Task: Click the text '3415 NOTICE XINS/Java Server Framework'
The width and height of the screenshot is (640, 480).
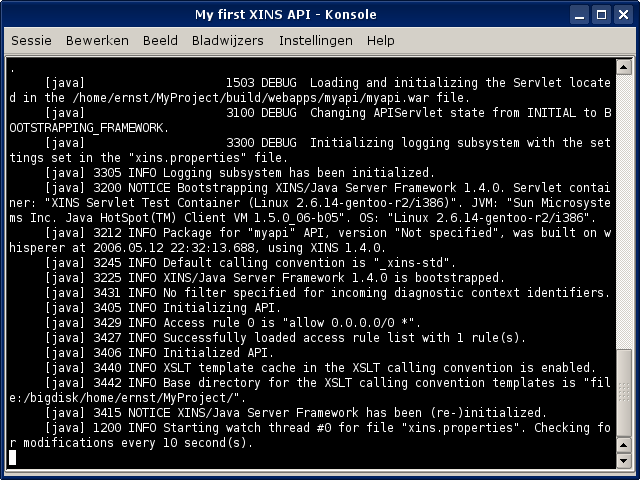Action: point(226,413)
